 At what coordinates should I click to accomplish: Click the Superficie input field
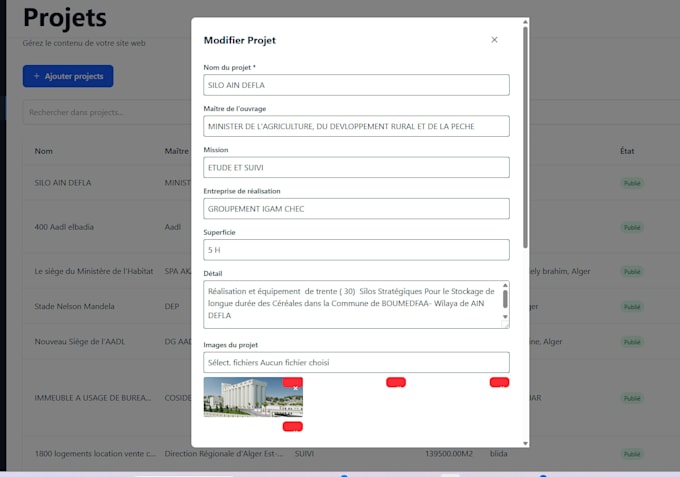coord(356,250)
